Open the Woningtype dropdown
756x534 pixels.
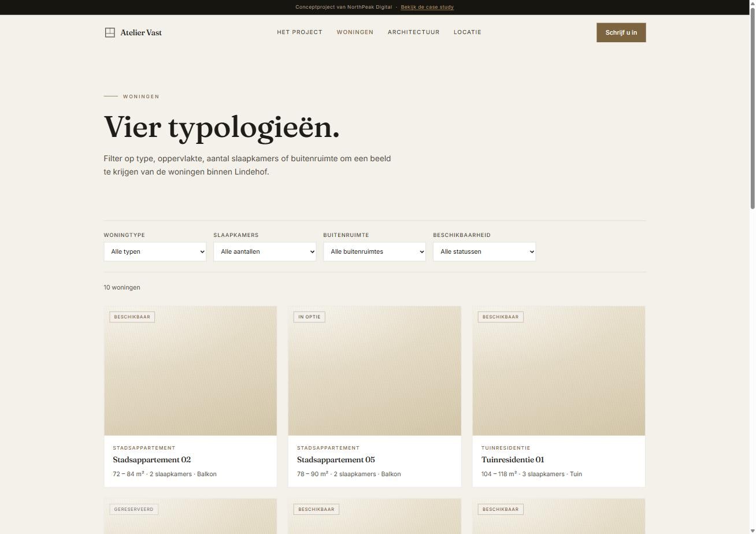[x=155, y=252]
